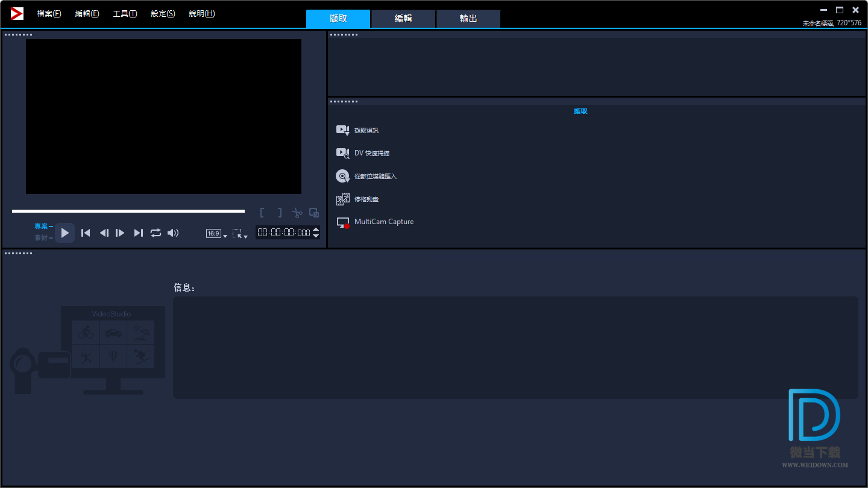Minimize the VideoStudio window
The height and width of the screenshot is (488, 868).
coord(824,10)
